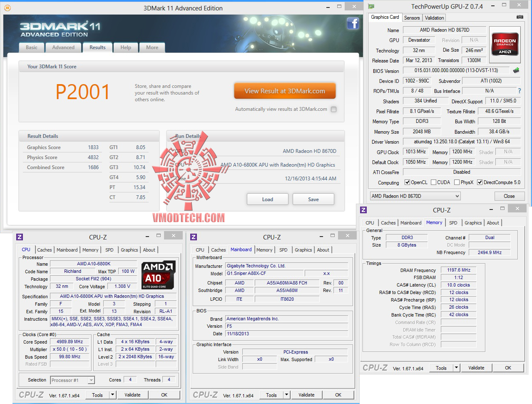
Task: Click purple Z icon of CPU-Z Mainboard window
Action: (193, 237)
